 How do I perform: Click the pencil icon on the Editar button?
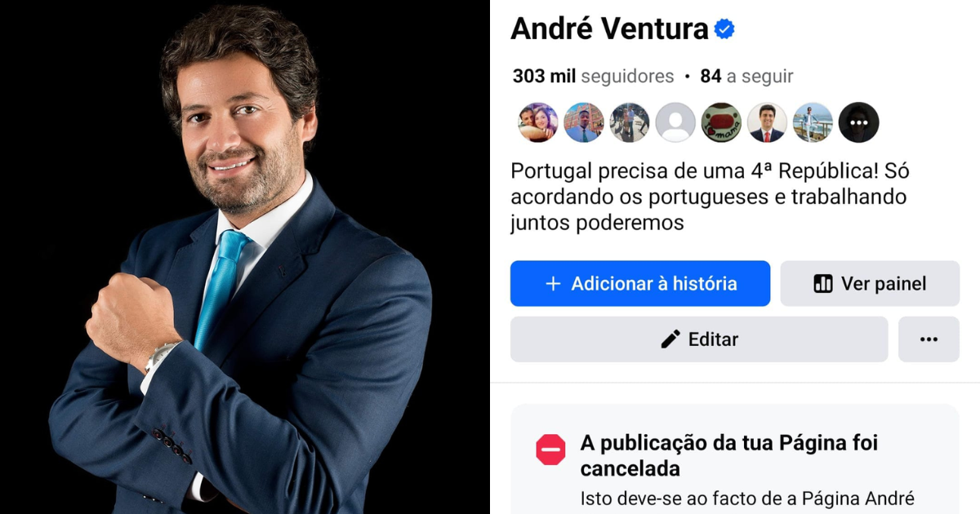point(670,339)
